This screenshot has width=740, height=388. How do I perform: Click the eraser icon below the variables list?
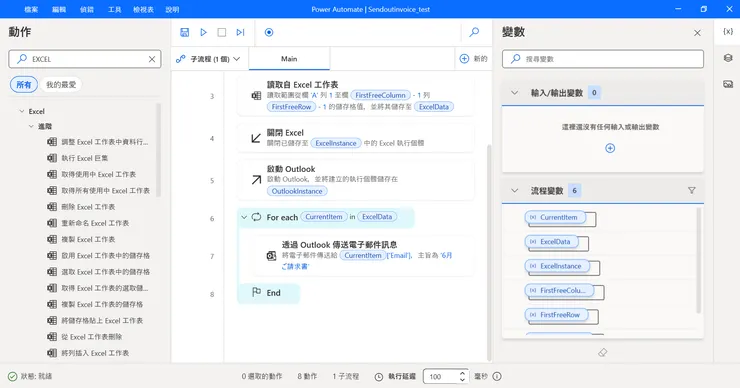coord(603,353)
